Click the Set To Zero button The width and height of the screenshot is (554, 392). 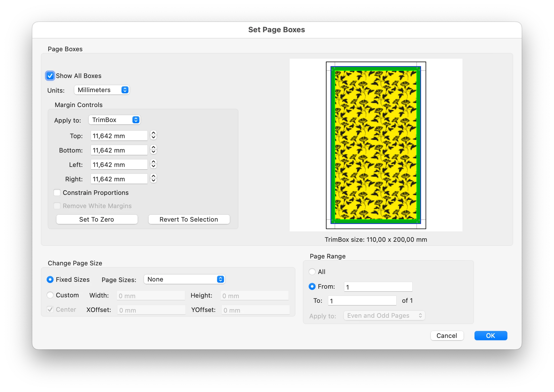click(97, 219)
